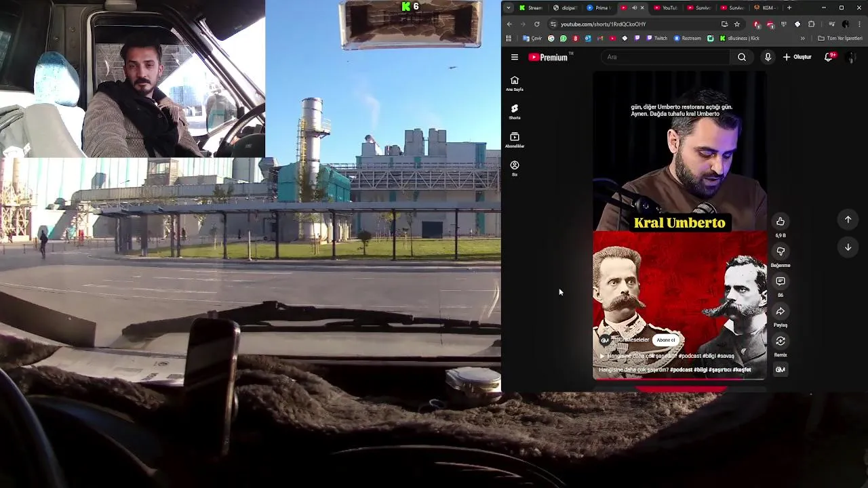Viewport: 868px width, 488px height.
Task: Open Abonelikler in the YouTube sidebar
Action: click(x=515, y=140)
